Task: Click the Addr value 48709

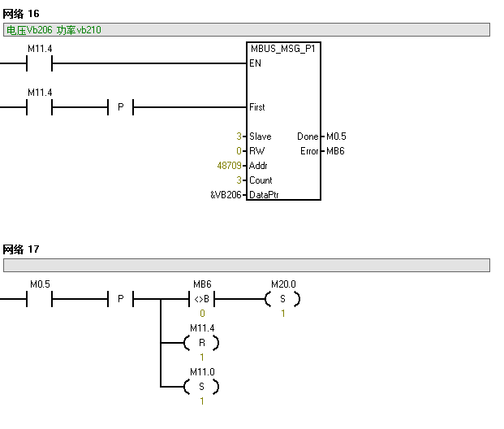Action: (229, 166)
